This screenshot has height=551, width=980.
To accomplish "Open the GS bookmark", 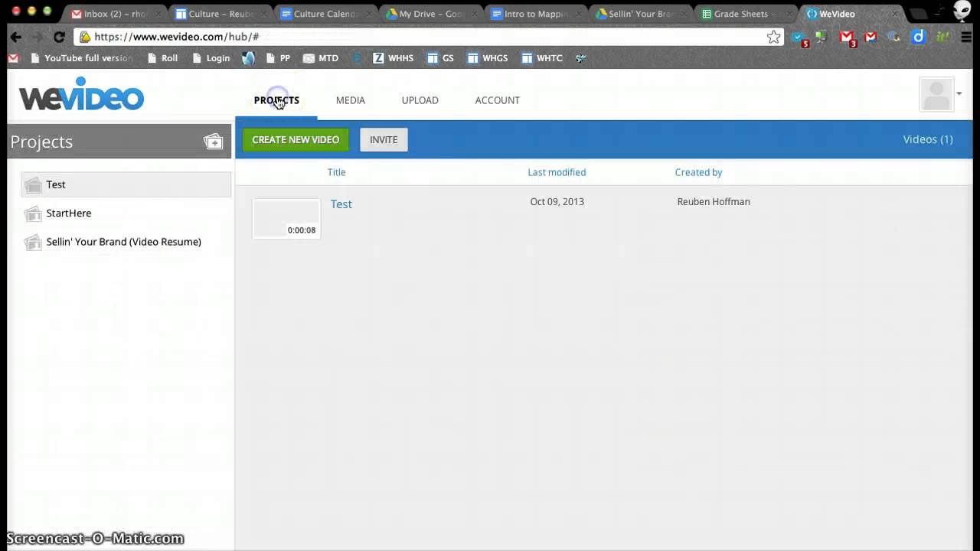I will [441, 58].
